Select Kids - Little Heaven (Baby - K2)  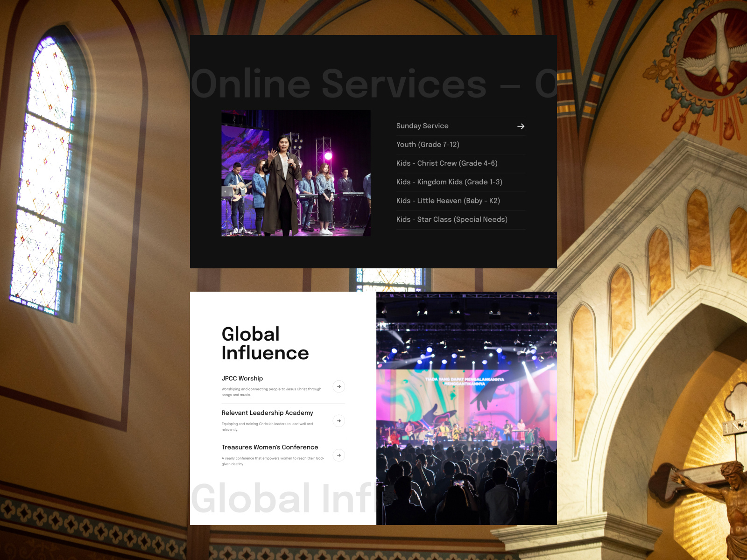tap(447, 201)
